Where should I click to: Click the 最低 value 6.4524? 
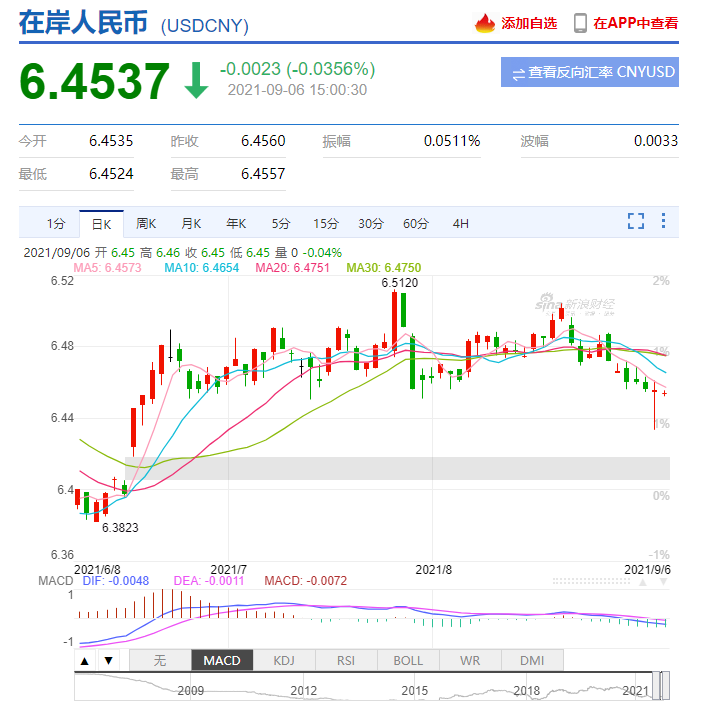click(111, 174)
